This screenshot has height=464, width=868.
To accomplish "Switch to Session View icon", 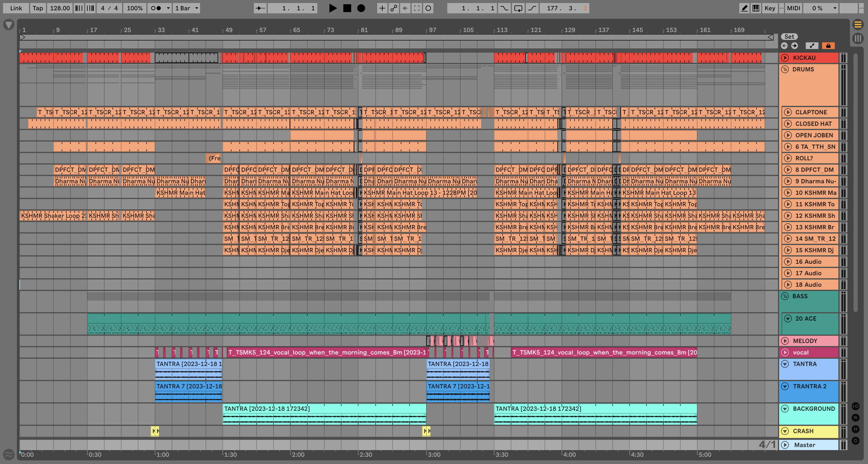I will point(857,38).
